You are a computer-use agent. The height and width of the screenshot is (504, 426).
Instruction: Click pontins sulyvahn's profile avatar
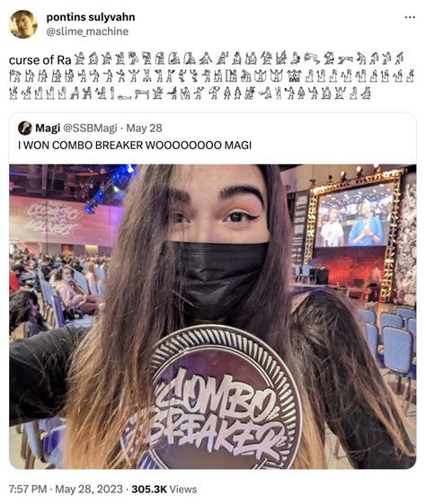point(23,24)
